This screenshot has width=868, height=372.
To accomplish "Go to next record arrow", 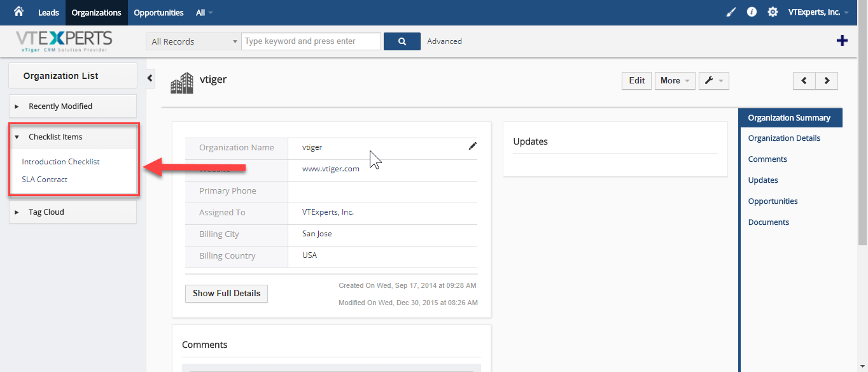I will pos(827,81).
